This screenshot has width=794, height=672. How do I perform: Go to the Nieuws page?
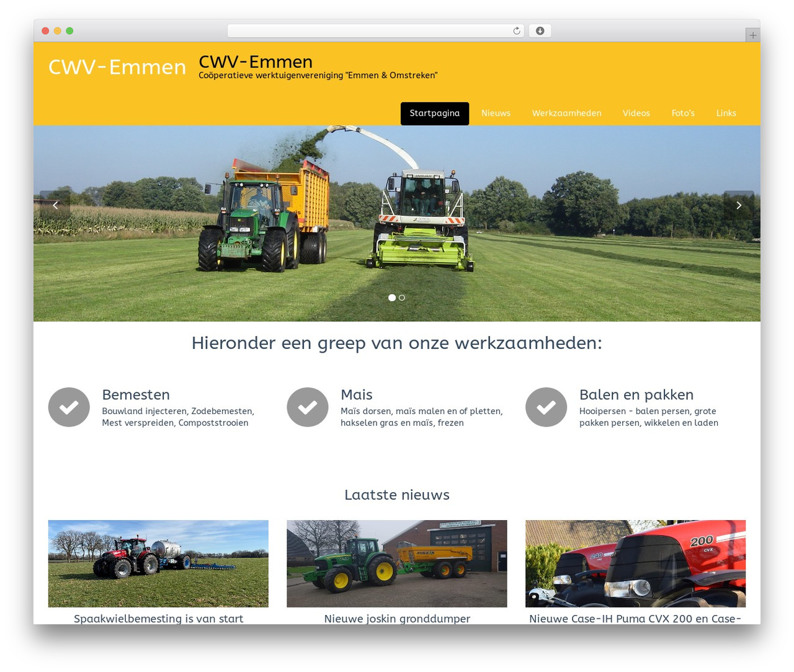(496, 113)
